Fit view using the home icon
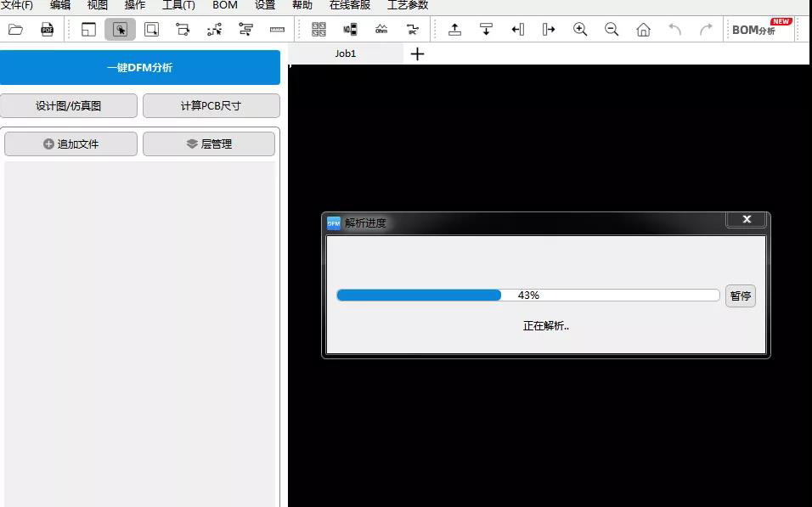The width and height of the screenshot is (812, 507). point(643,29)
